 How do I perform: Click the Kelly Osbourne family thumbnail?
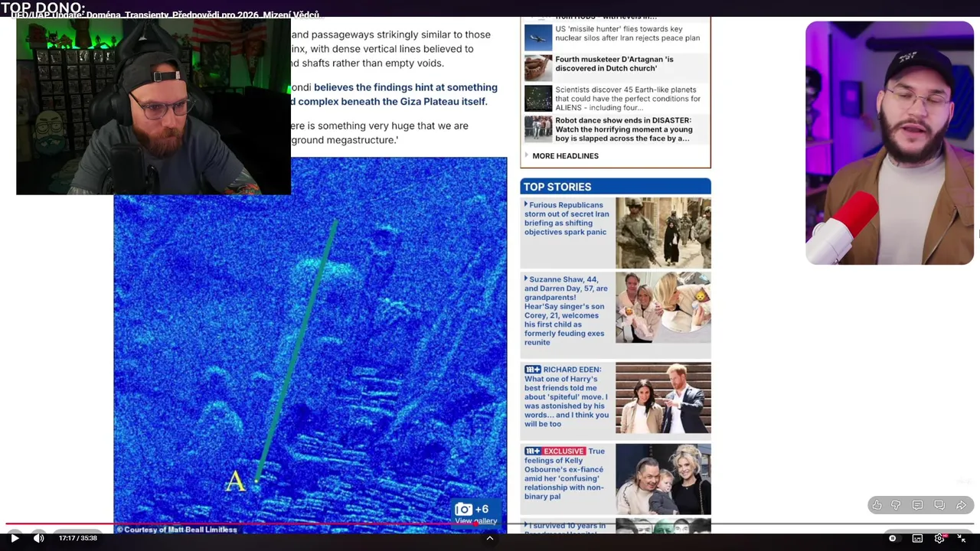(x=663, y=479)
